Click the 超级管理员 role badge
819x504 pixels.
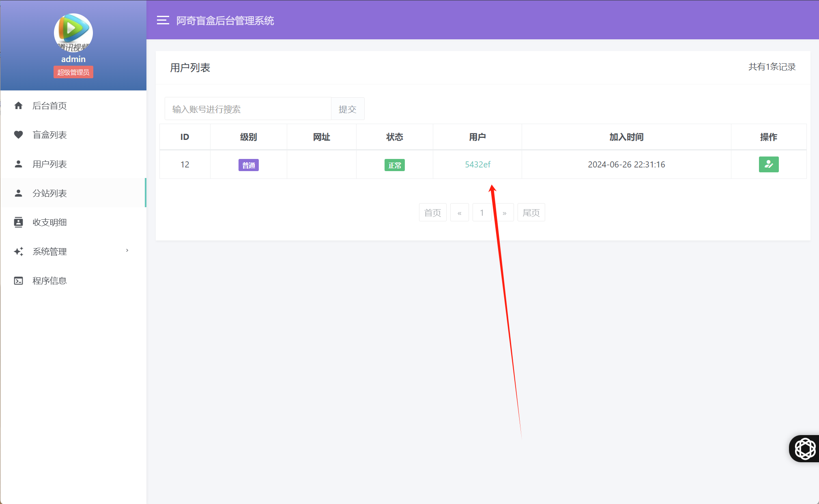pyautogui.click(x=73, y=72)
